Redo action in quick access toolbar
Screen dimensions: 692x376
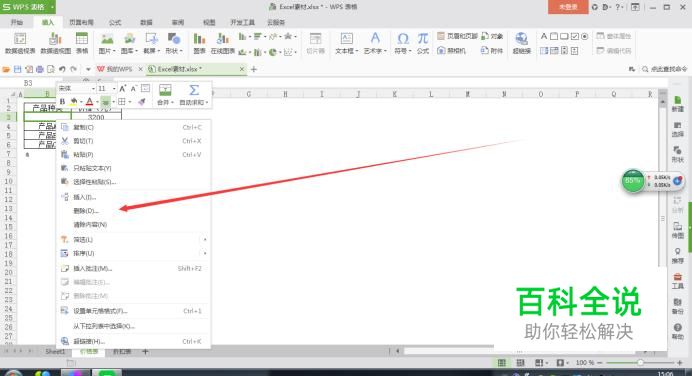pos(73,69)
